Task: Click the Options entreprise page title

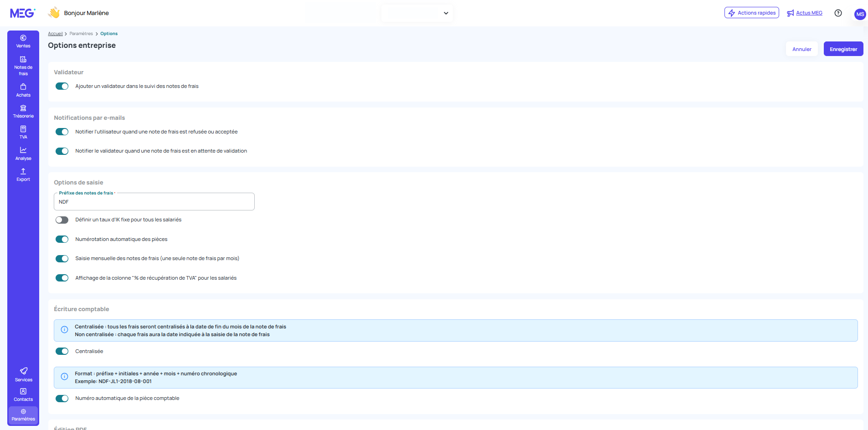Action: [82, 46]
